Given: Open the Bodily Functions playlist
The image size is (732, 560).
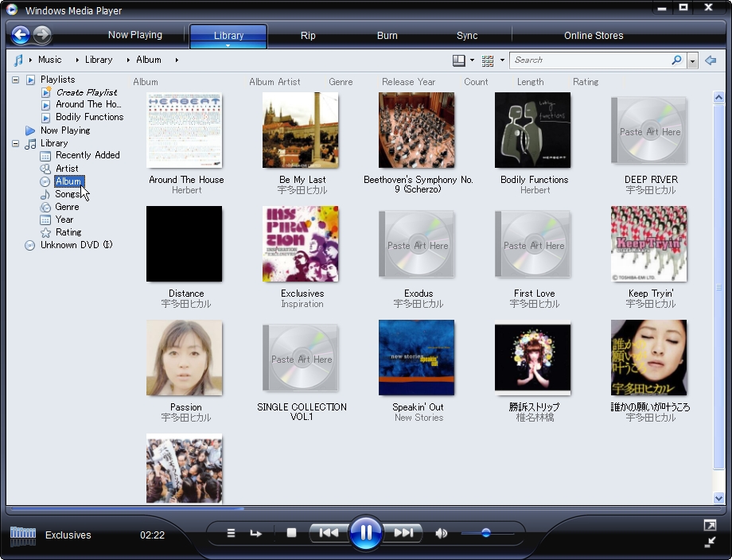Looking at the screenshot, I should point(90,117).
